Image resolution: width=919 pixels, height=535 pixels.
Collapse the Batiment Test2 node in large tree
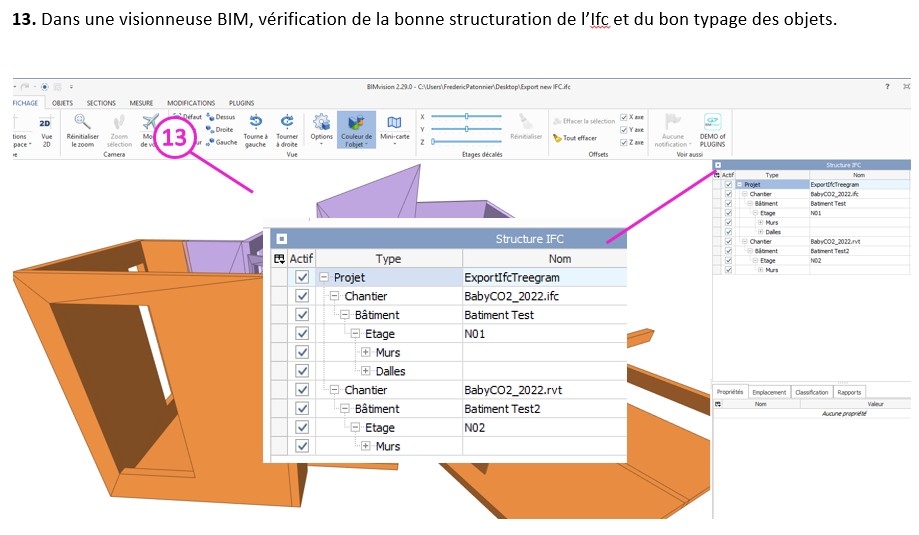[x=345, y=409]
